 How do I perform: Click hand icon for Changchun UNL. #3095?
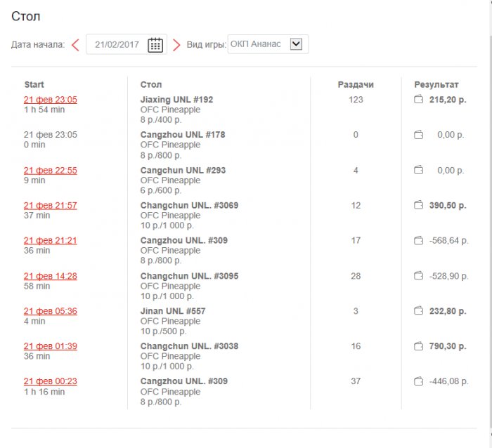click(x=418, y=276)
